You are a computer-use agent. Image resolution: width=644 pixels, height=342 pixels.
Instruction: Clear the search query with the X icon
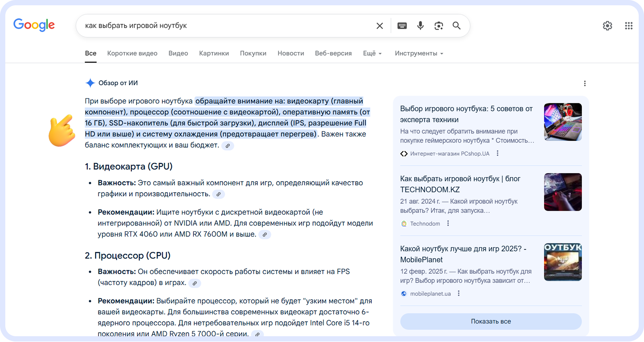[379, 25]
